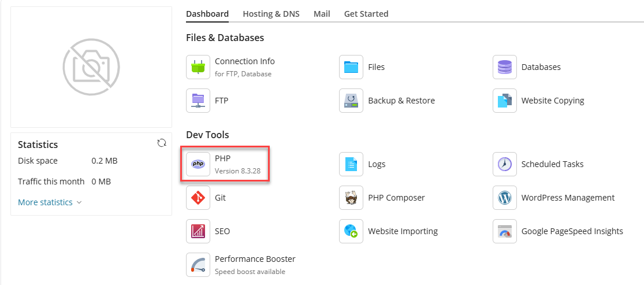
Task: Click the Git logo icon
Action: click(198, 198)
